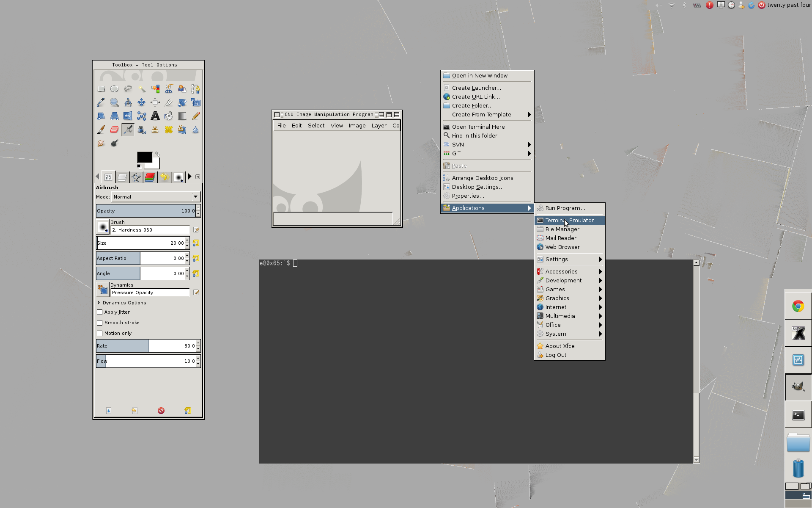Expand Dynamics Options section
This screenshot has width=812, height=508.
pyautogui.click(x=99, y=303)
